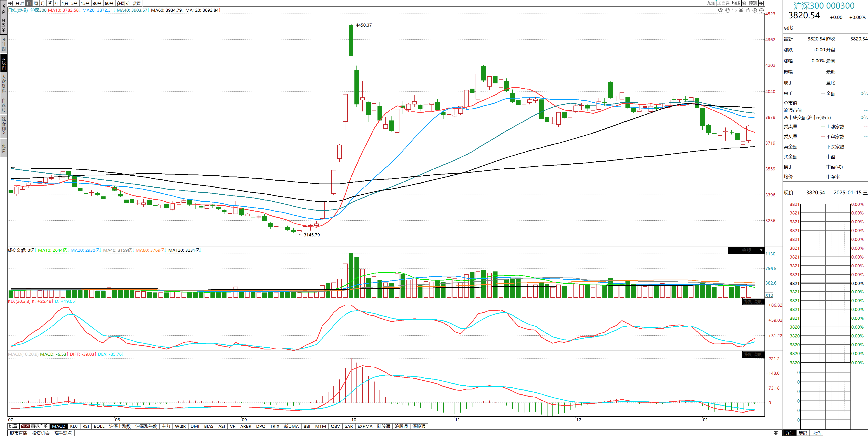The height and width of the screenshot is (436, 868).
Task: Select the 15分 period
Action: click(x=85, y=3)
